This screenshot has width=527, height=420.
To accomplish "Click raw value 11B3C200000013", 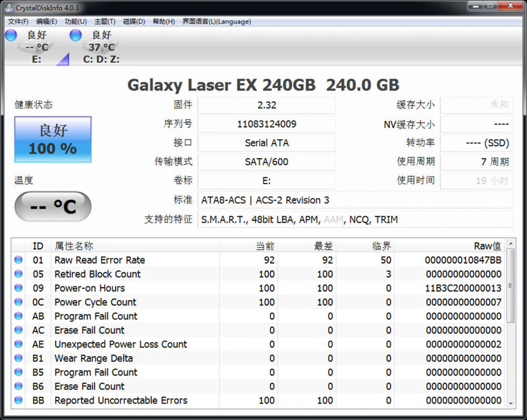I will pyautogui.click(x=463, y=288).
